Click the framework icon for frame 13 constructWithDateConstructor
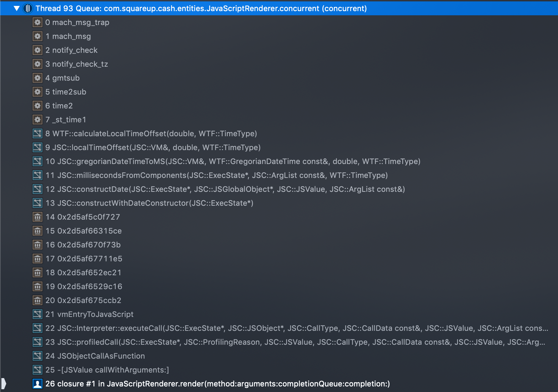The width and height of the screenshot is (558, 392). pos(38,203)
